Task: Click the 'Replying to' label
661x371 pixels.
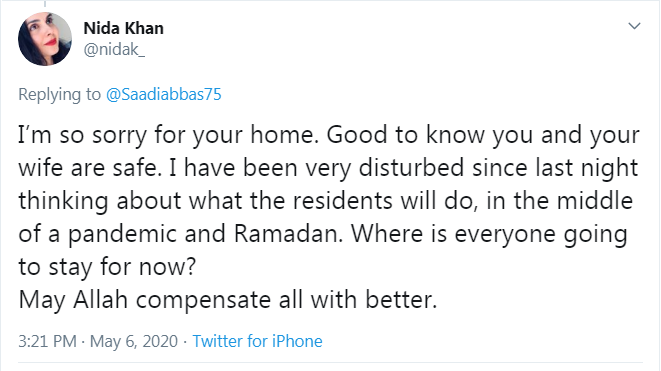Action: [59, 94]
